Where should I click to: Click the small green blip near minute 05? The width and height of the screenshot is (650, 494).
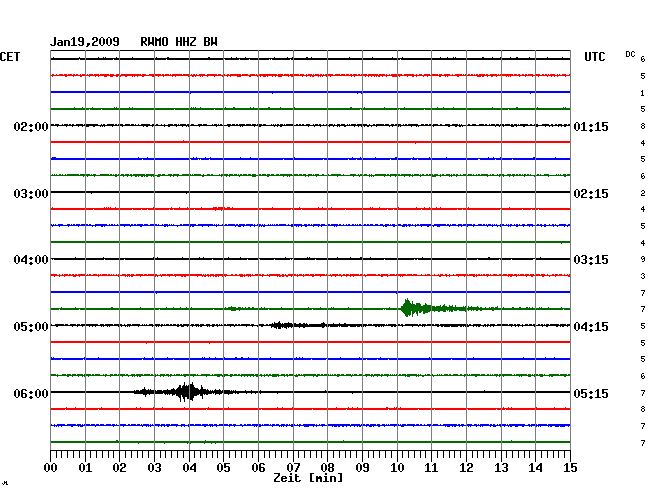pyautogui.click(x=233, y=308)
